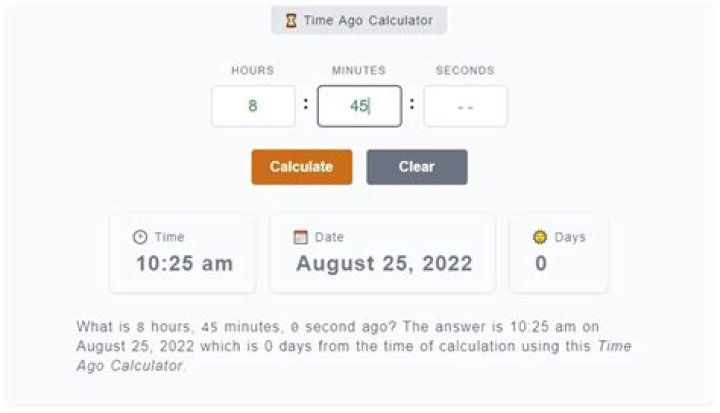Click the 0 value under Days
This screenshot has width=720, height=413.
click(x=541, y=264)
